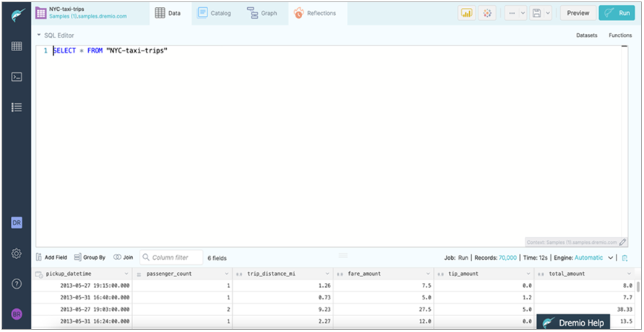
Task: Click Add Field button
Action: point(51,258)
